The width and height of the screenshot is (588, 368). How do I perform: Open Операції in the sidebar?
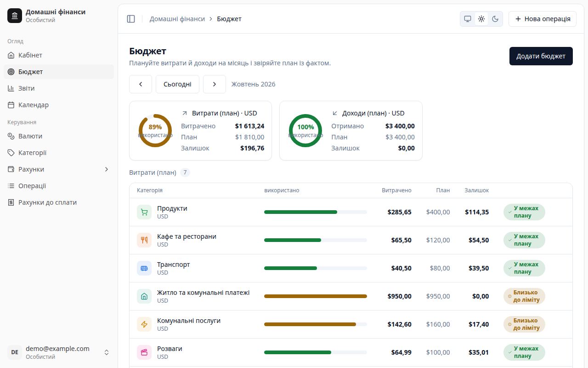[x=59, y=186]
